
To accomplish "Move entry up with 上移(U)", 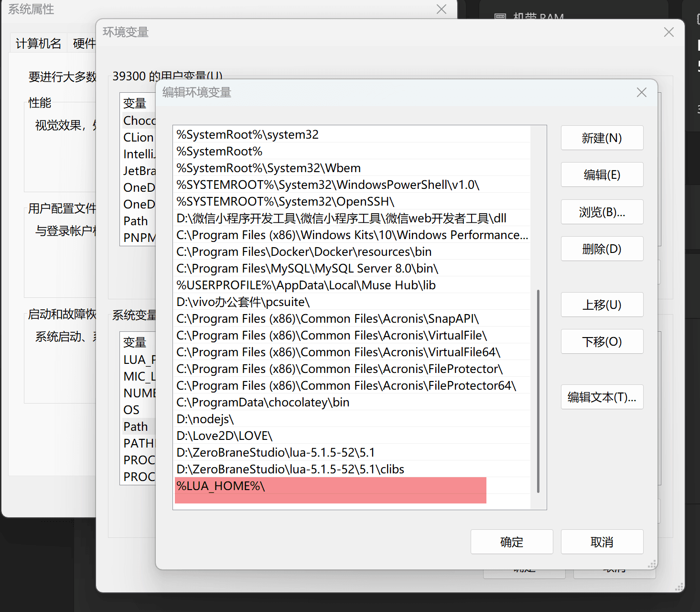I will coord(602,305).
